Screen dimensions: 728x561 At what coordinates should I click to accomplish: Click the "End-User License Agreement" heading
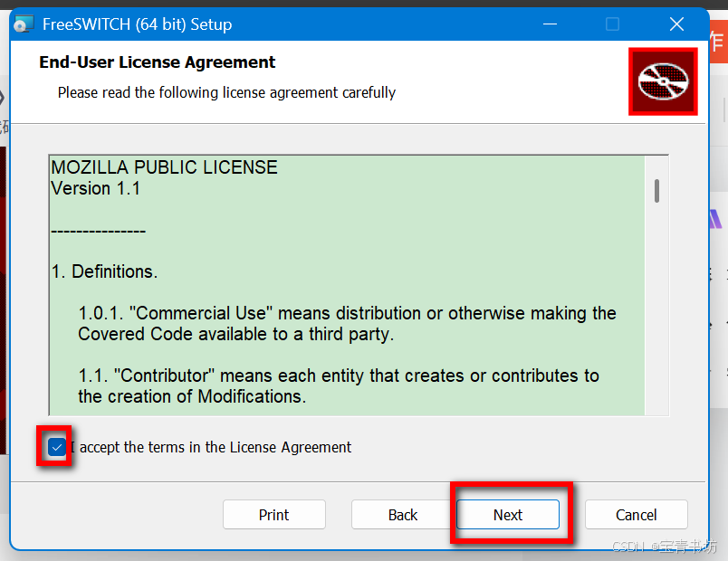point(158,62)
